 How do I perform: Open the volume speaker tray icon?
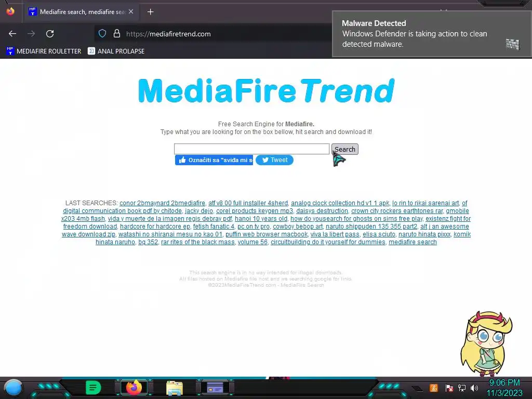click(x=474, y=388)
